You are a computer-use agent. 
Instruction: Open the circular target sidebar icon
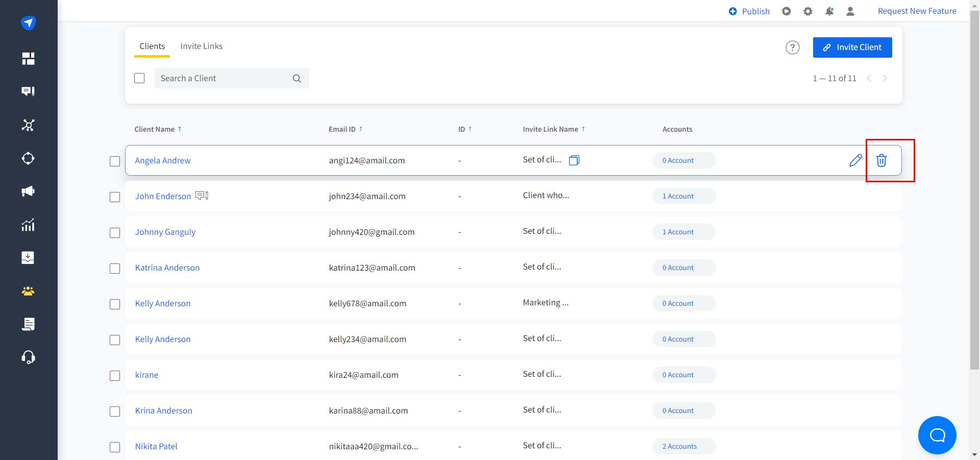pyautogui.click(x=28, y=158)
